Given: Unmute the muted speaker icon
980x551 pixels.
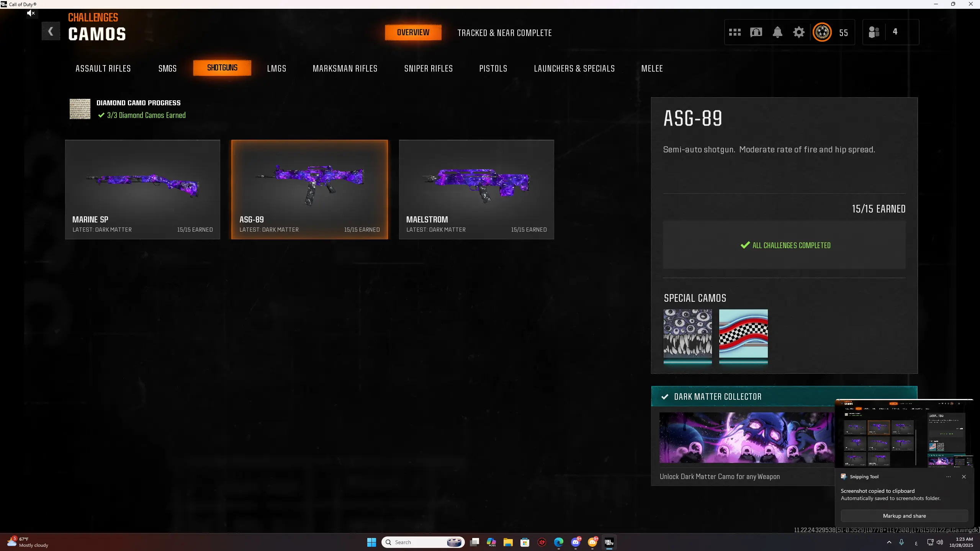Looking at the screenshot, I should tap(31, 13).
